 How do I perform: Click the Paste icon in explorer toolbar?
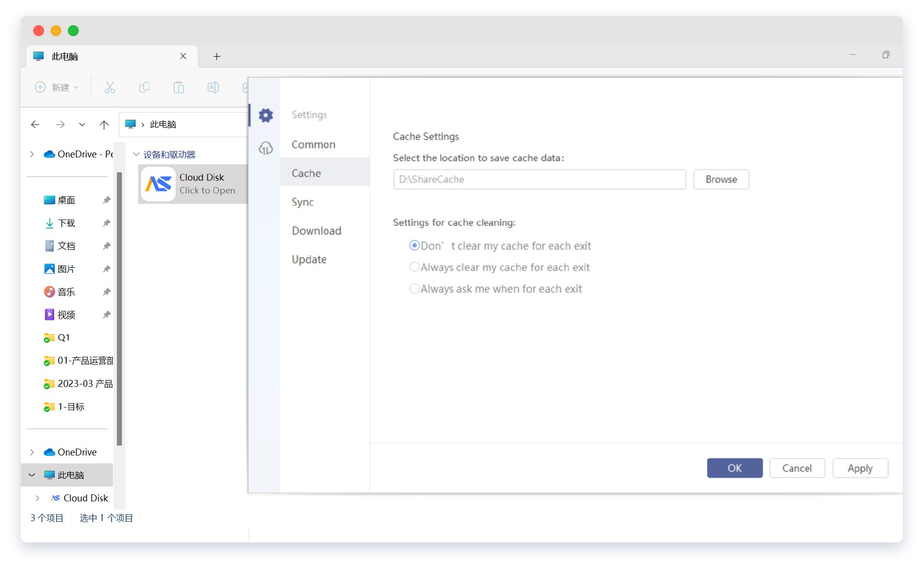click(x=179, y=87)
